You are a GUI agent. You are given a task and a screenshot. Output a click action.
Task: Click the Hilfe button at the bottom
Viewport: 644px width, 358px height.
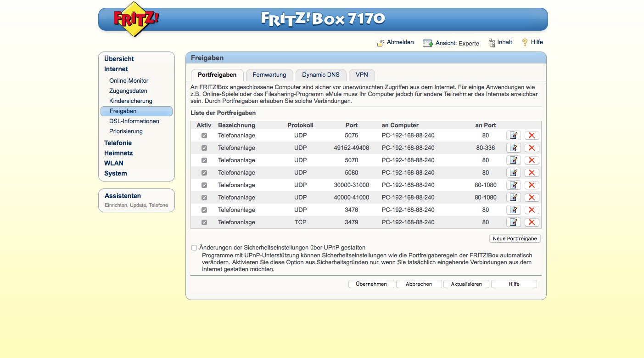[x=514, y=284]
